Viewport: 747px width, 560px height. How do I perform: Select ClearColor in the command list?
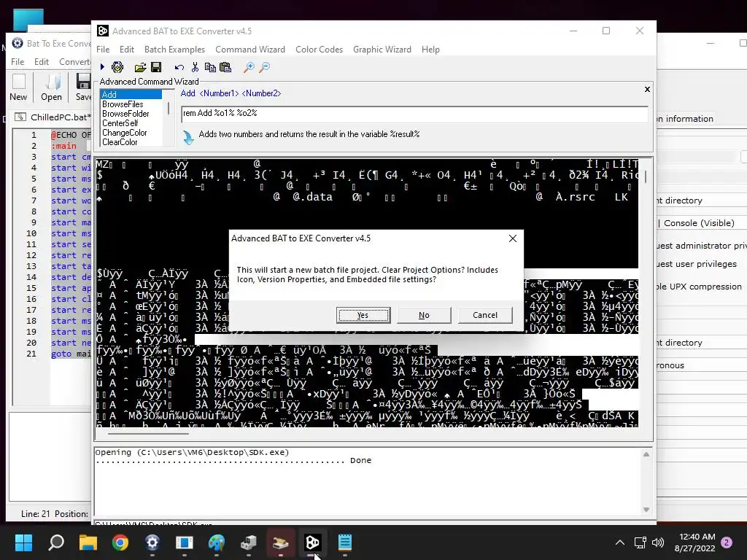[120, 142]
